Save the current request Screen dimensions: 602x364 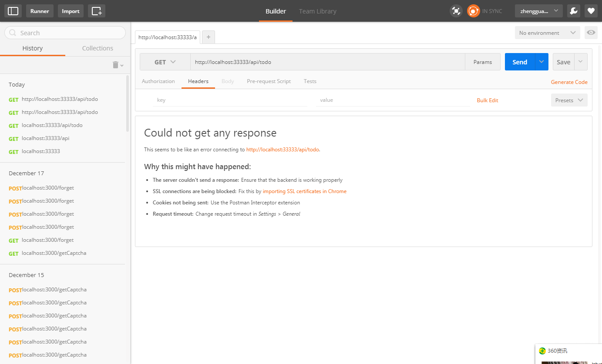click(563, 62)
